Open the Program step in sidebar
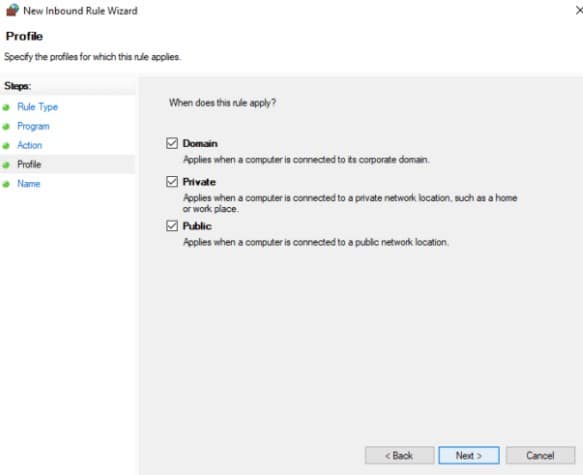The image size is (583, 475). pyautogui.click(x=33, y=126)
